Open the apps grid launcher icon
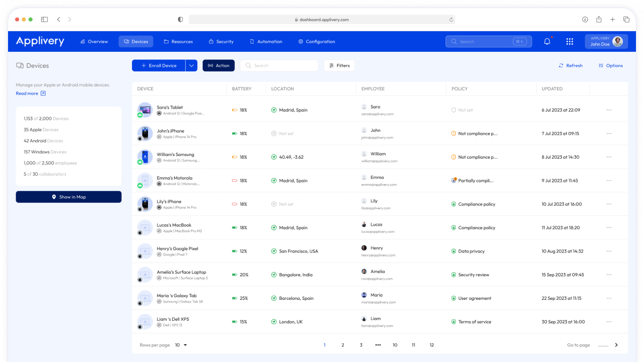Screen dimensions: 644x362 point(569,42)
